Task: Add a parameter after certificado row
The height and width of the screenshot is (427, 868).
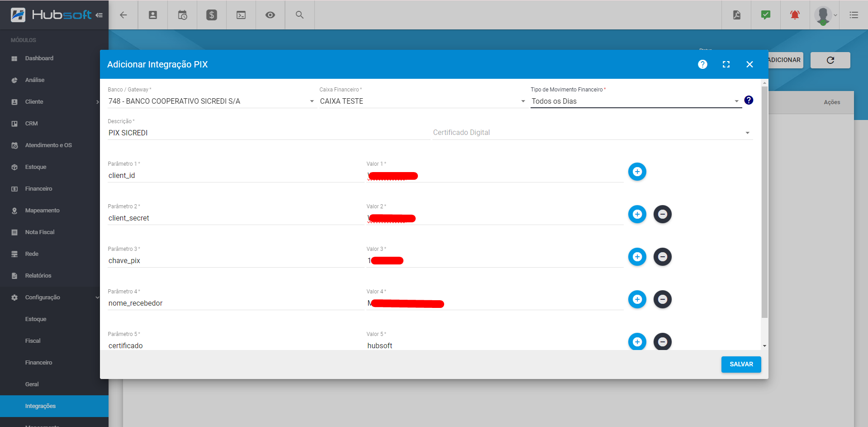Action: [x=637, y=341]
